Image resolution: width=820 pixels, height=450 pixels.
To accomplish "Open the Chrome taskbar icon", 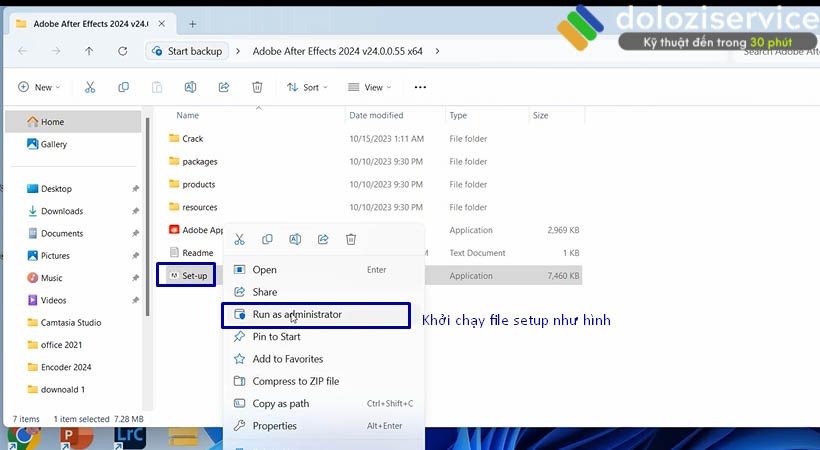I will coord(24,437).
